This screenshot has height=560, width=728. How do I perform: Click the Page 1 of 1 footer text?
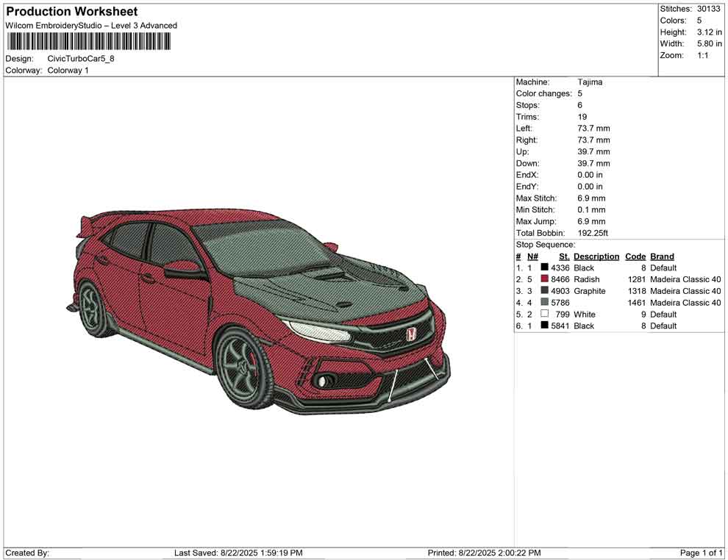point(702,553)
